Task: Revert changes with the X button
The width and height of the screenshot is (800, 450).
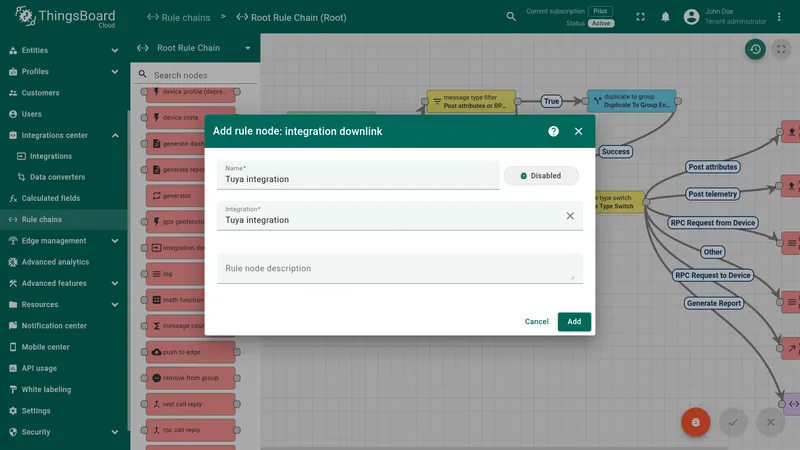Action: point(770,422)
